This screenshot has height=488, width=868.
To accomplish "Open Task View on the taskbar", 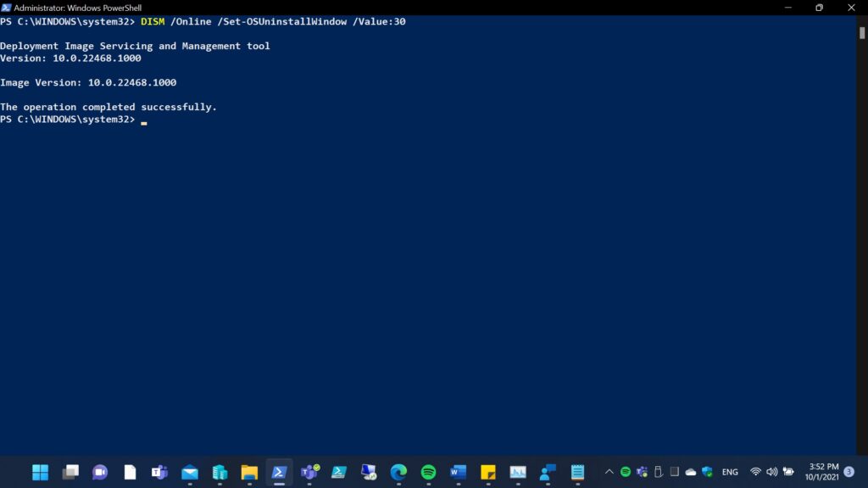I will 70,472.
